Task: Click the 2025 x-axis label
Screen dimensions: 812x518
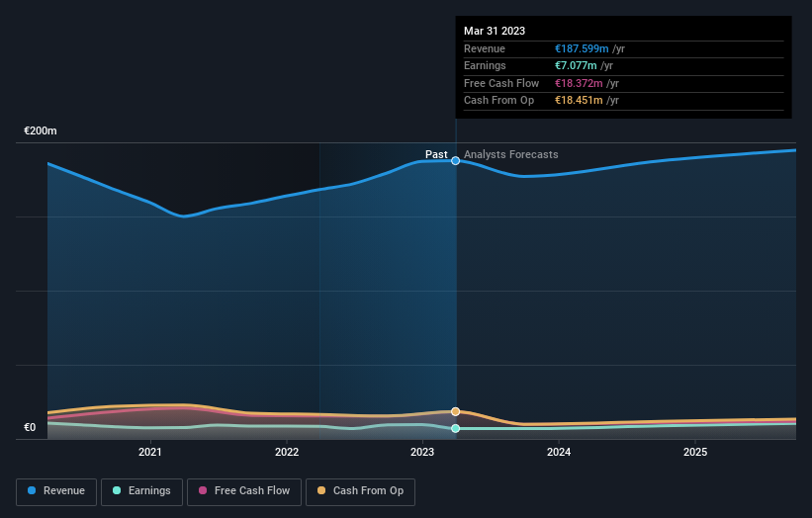Action: [695, 452]
